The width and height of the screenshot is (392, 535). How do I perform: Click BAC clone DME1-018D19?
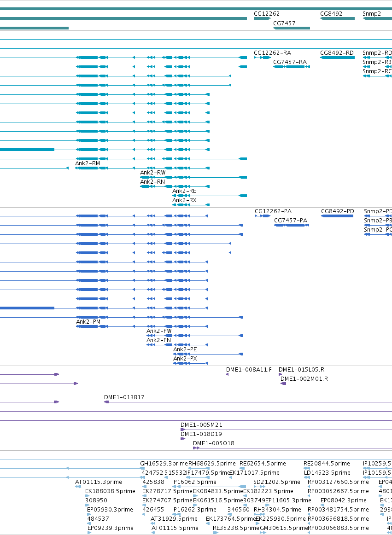click(x=201, y=434)
